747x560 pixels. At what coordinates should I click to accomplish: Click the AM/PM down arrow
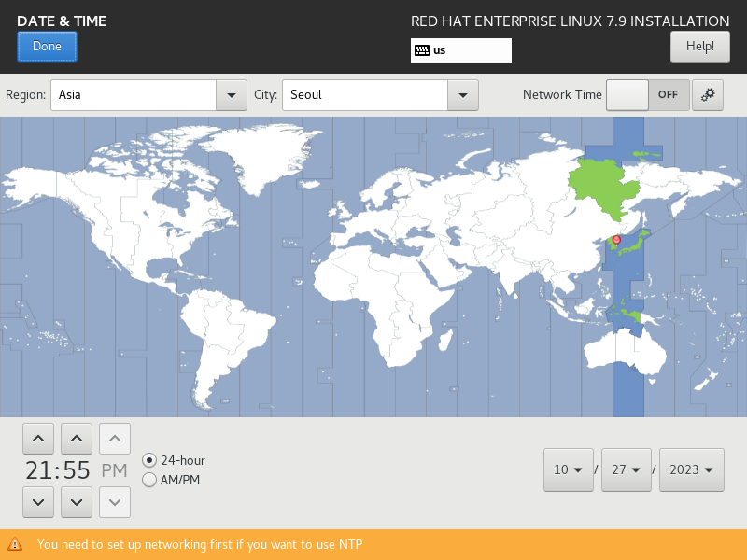(115, 502)
